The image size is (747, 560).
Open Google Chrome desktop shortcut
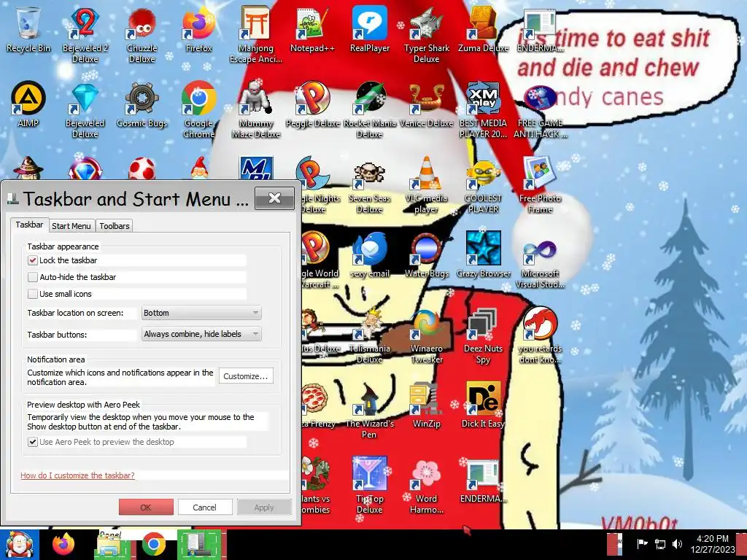coord(198,111)
